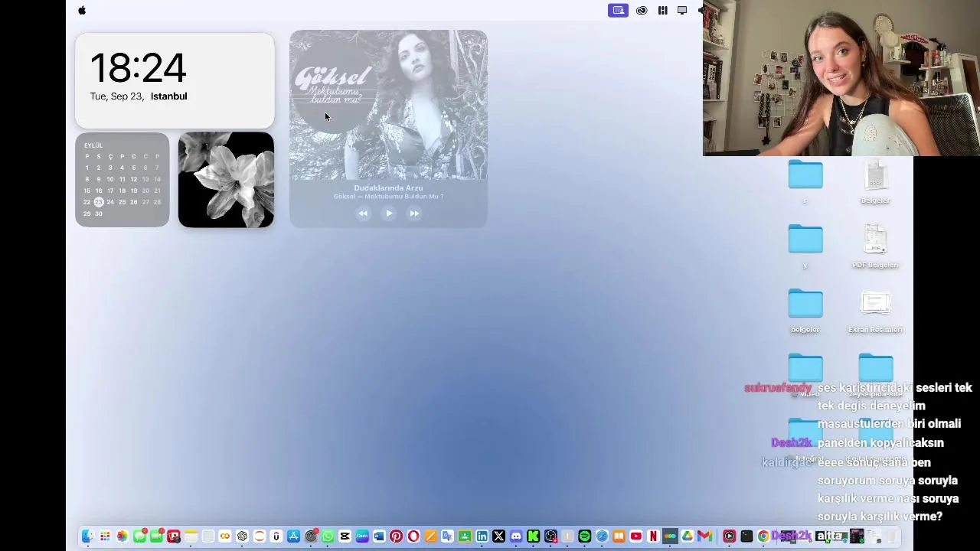Image resolution: width=980 pixels, height=551 pixels.
Task: Open Kick from the dock
Action: pyautogui.click(x=533, y=536)
